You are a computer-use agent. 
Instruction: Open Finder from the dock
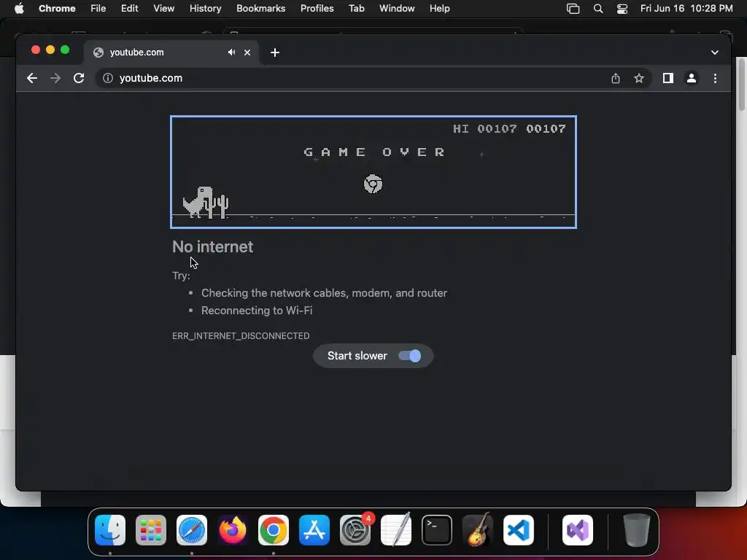pyautogui.click(x=110, y=530)
